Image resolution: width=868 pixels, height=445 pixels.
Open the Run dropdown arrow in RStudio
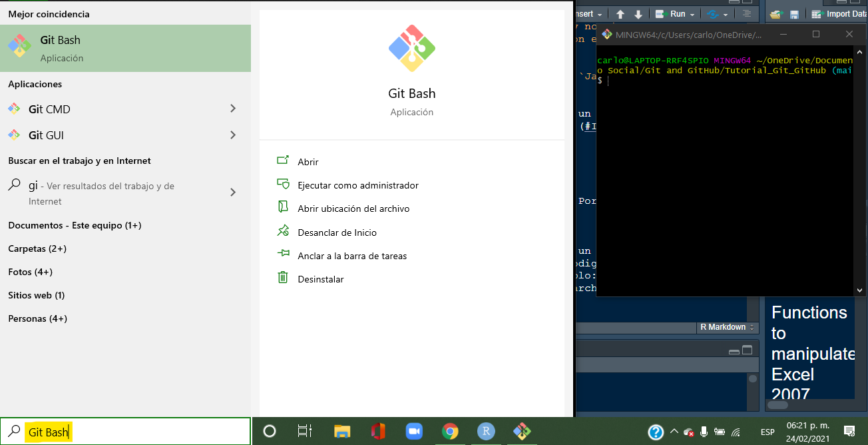pyautogui.click(x=692, y=14)
